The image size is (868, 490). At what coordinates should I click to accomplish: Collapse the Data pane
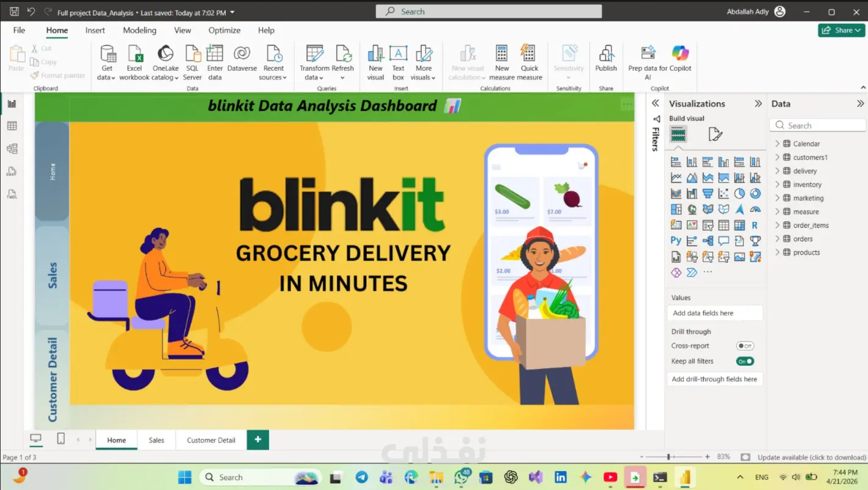click(x=860, y=104)
